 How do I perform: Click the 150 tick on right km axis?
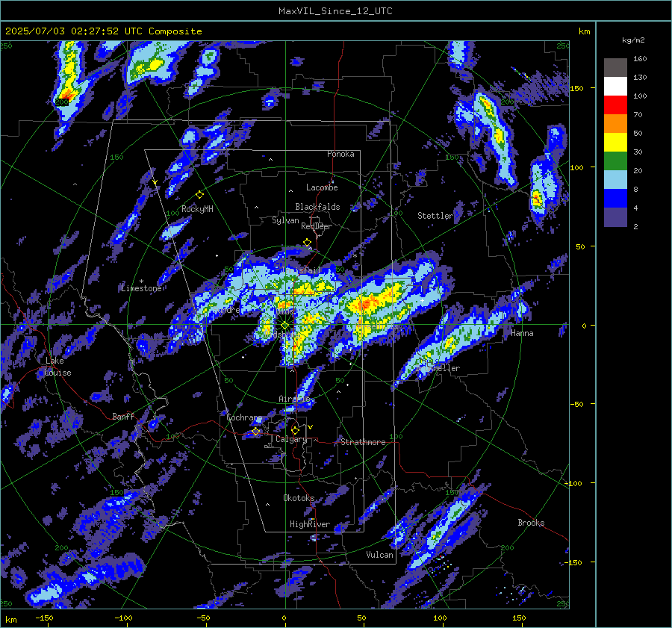(x=576, y=88)
